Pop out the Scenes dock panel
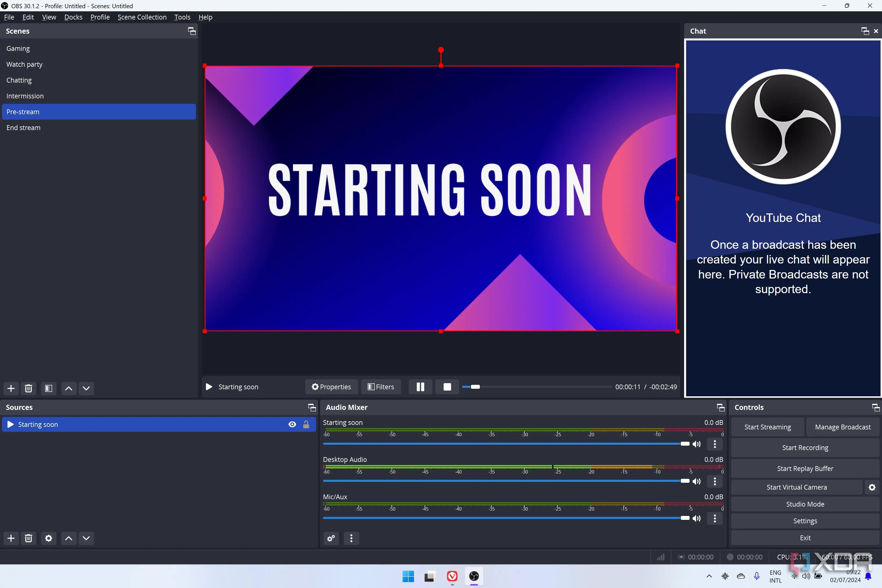The height and width of the screenshot is (588, 882). [x=192, y=31]
